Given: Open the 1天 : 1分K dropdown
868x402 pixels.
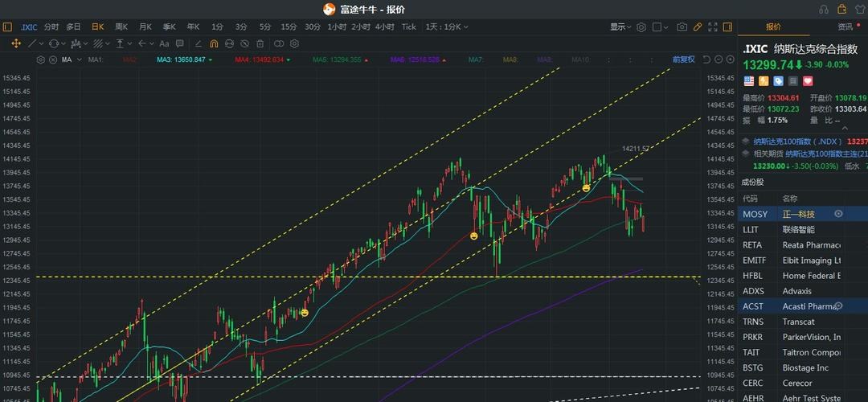Looking at the screenshot, I should 447,27.
